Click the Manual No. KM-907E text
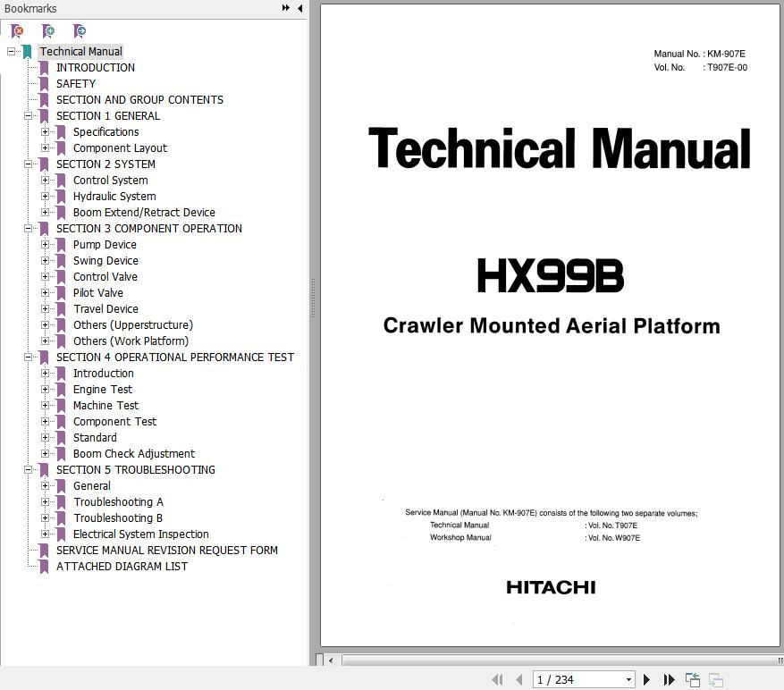Screen dimensions: 784x690 point(699,54)
